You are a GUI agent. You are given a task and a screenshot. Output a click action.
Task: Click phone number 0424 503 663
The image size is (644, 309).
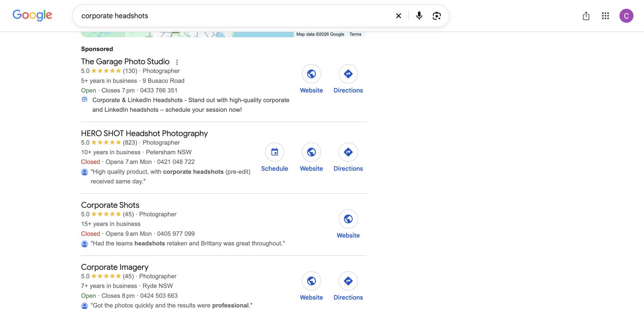(159, 295)
